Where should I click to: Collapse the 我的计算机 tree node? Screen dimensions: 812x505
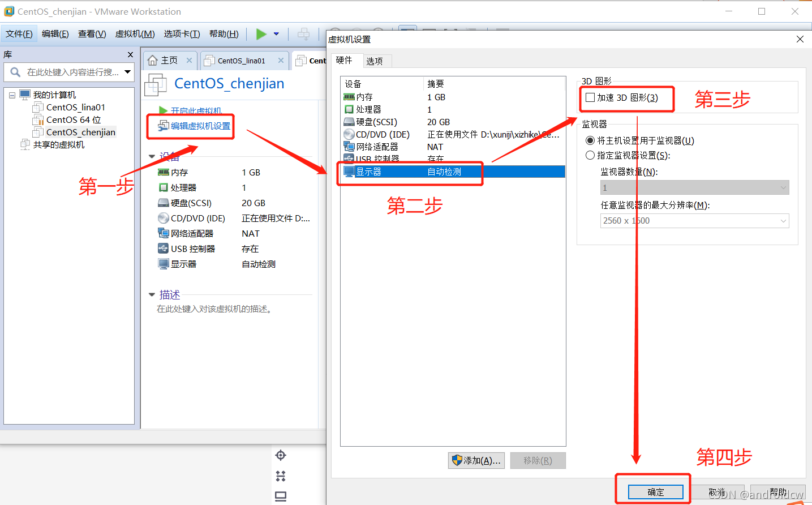pos(12,95)
